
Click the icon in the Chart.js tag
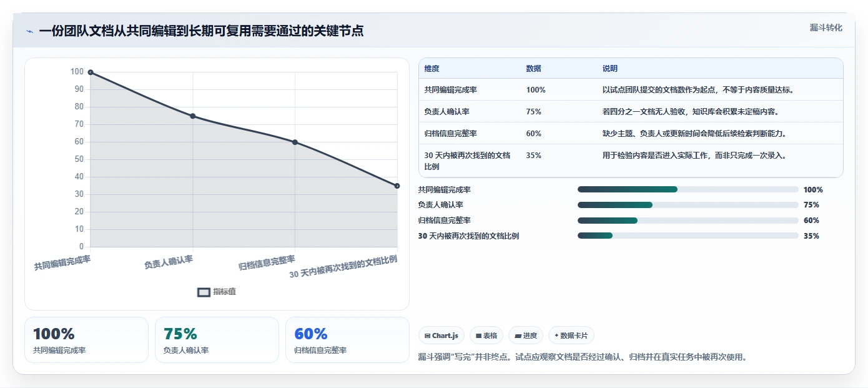click(427, 336)
